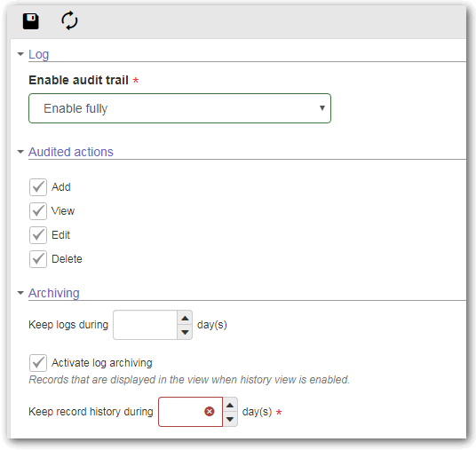Increase Keep logs during days value

click(185, 318)
